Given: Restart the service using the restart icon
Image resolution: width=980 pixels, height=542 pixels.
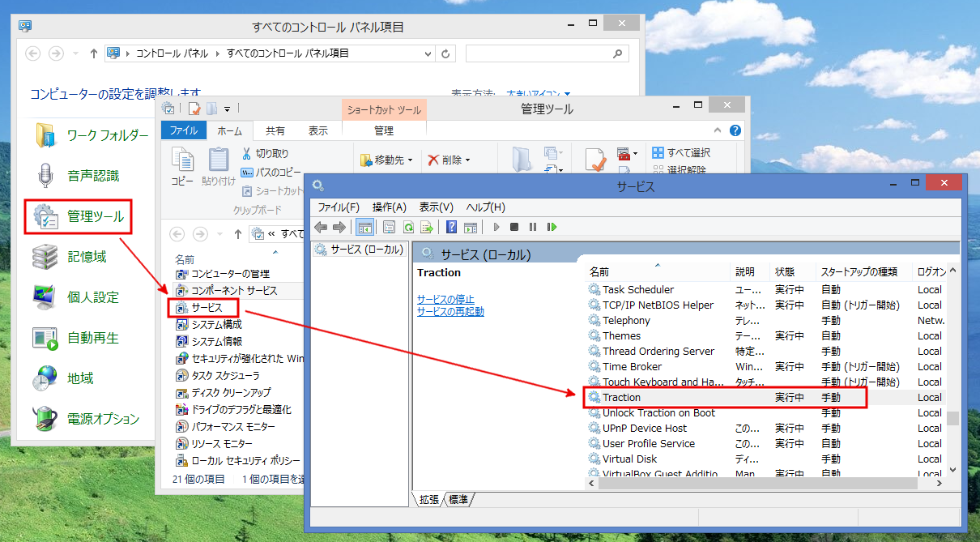Looking at the screenshot, I should click(551, 227).
